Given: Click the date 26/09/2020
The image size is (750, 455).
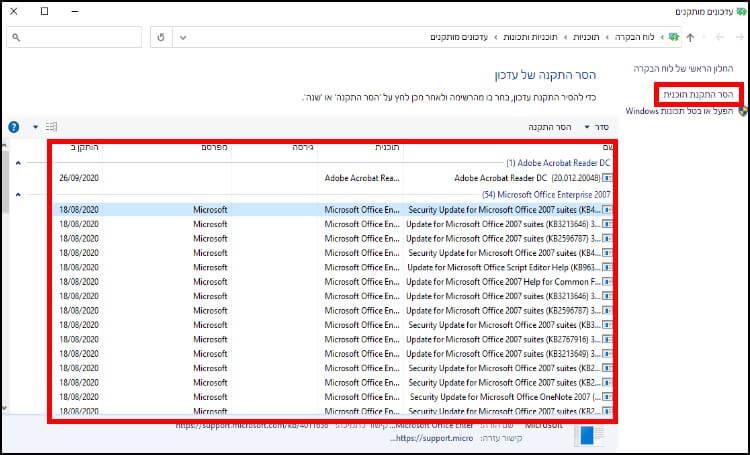Looking at the screenshot, I should click(79, 178).
